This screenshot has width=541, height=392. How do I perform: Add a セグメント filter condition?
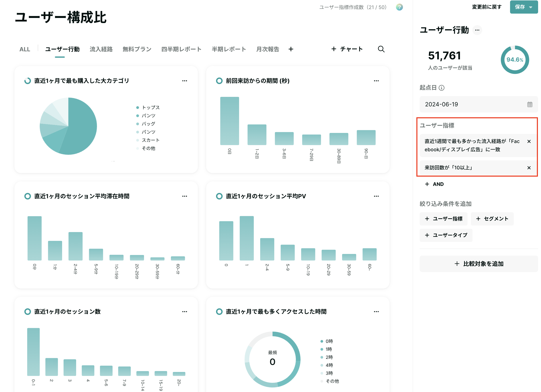coord(492,219)
